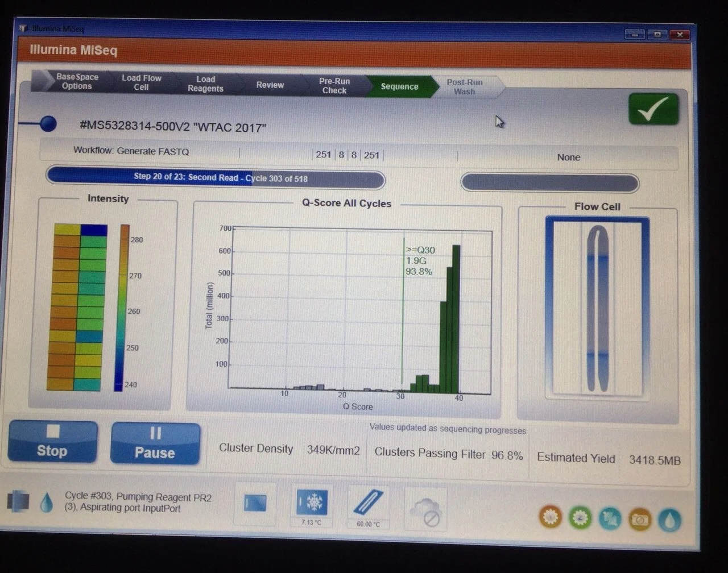This screenshot has width=728, height=573.
Task: Click the Estimated Yield 3418.5MB value
Action: point(655,460)
